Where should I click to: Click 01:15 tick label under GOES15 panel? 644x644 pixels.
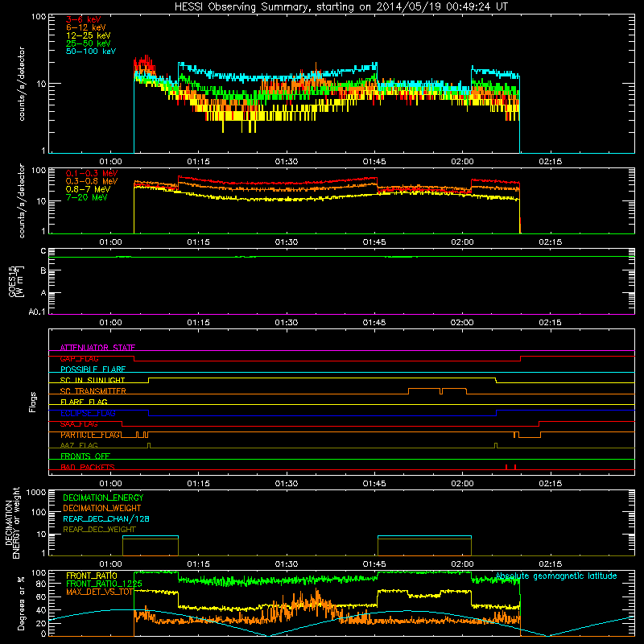[198, 323]
